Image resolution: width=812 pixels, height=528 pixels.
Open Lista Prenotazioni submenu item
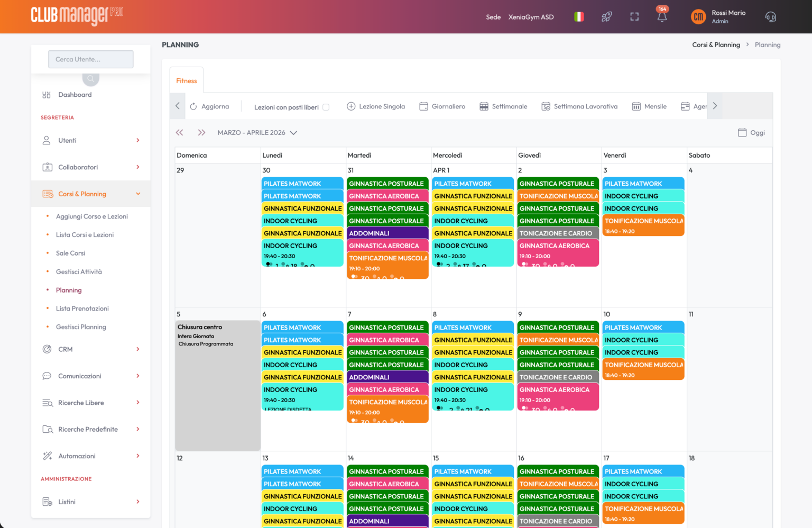pyautogui.click(x=82, y=308)
